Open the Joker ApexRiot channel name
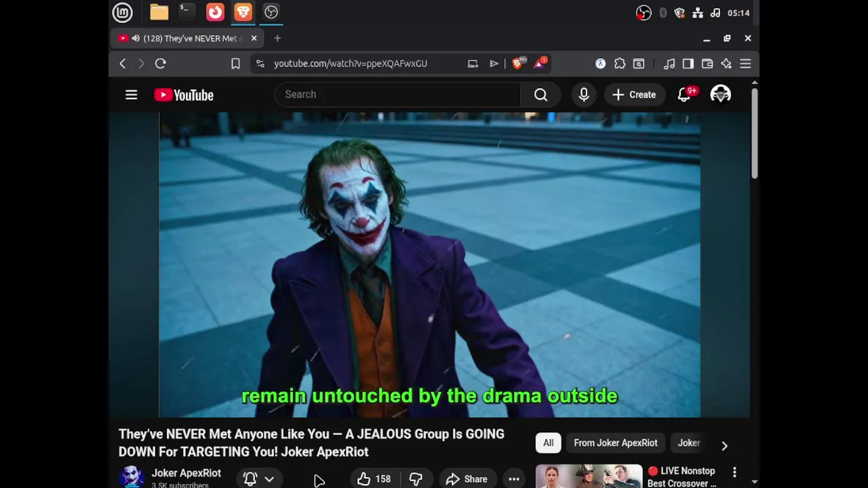Image resolution: width=868 pixels, height=488 pixels. [186, 473]
